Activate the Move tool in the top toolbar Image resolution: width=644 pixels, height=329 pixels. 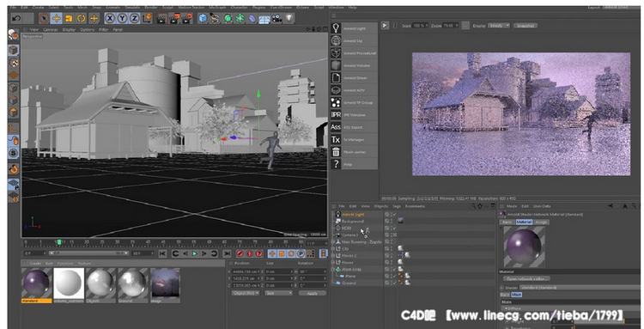pyautogui.click(x=57, y=18)
